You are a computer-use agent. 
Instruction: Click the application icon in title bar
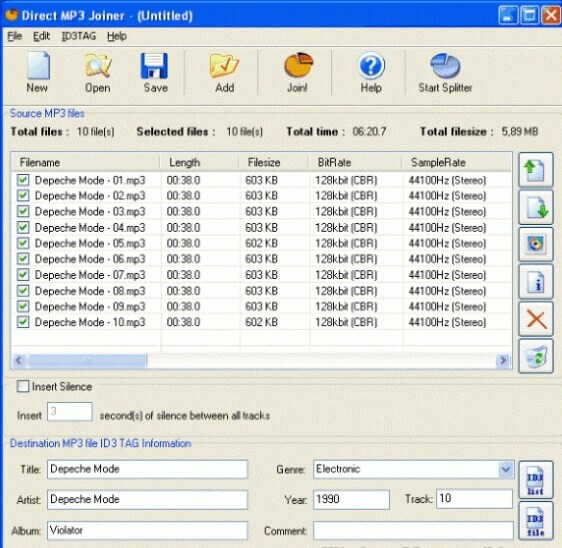pyautogui.click(x=11, y=15)
